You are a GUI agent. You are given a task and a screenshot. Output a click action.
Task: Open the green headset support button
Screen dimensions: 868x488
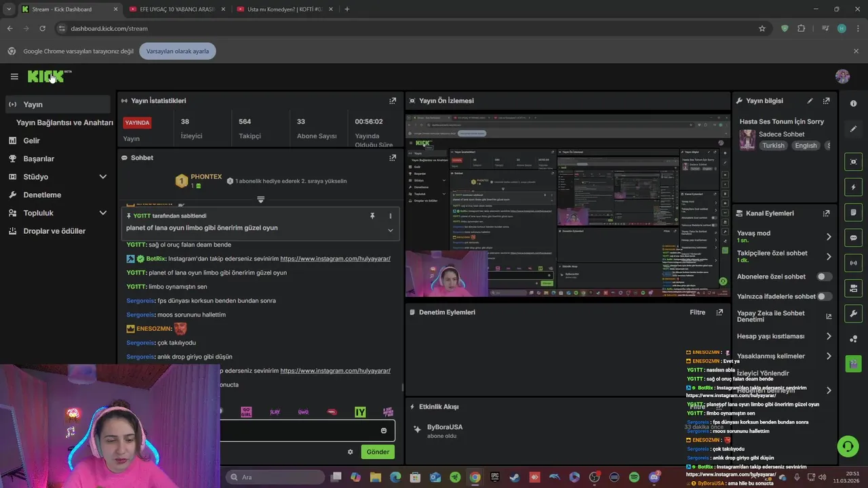point(848,446)
